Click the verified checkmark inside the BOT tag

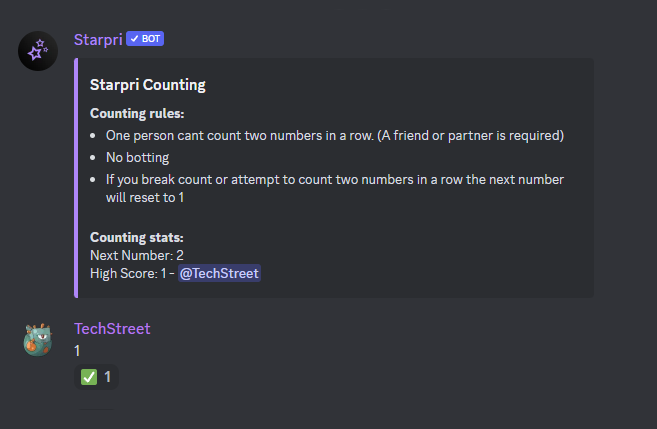tap(134, 39)
